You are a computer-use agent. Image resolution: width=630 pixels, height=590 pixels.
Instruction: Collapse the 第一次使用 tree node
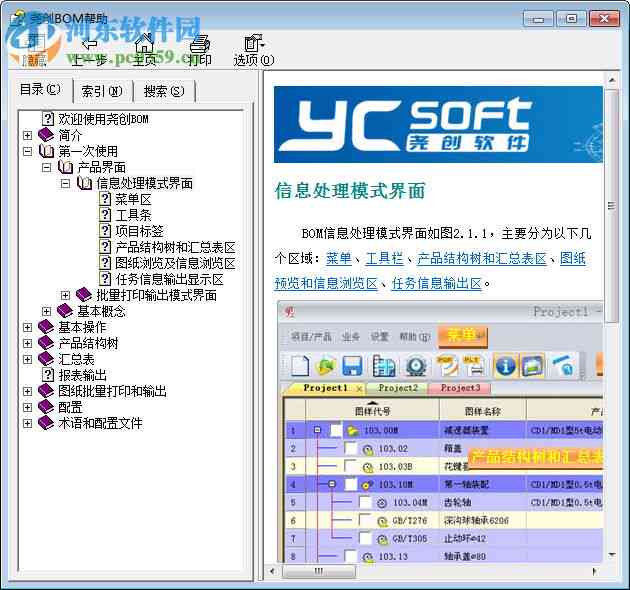[x=27, y=152]
